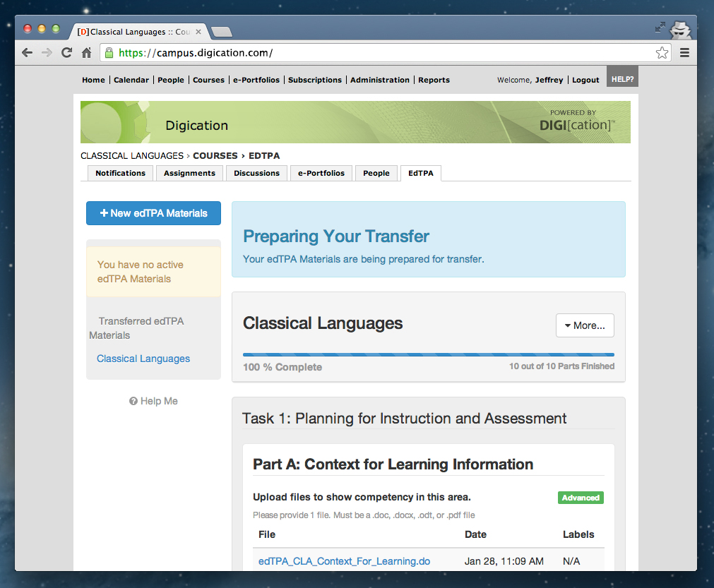Bookmark the page via the star icon

click(x=662, y=52)
